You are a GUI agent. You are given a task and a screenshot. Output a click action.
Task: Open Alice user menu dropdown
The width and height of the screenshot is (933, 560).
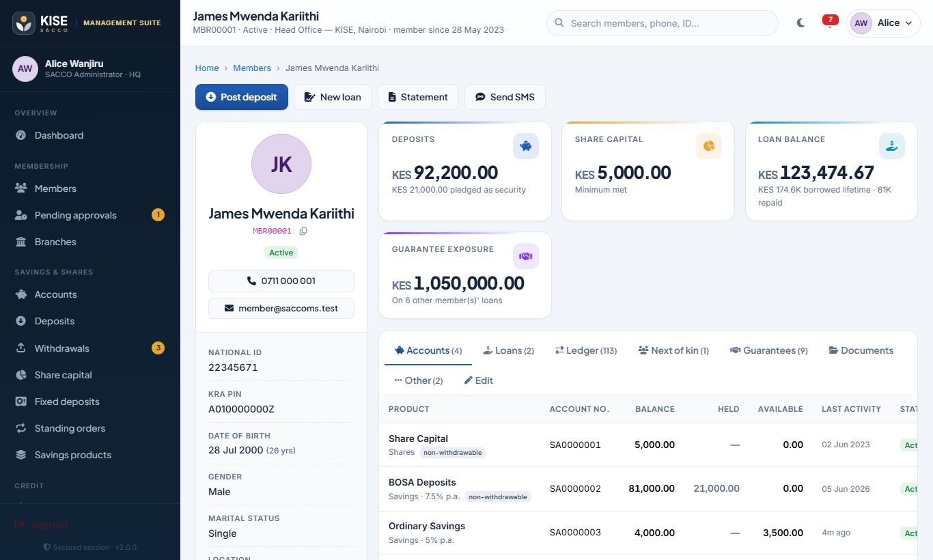883,23
